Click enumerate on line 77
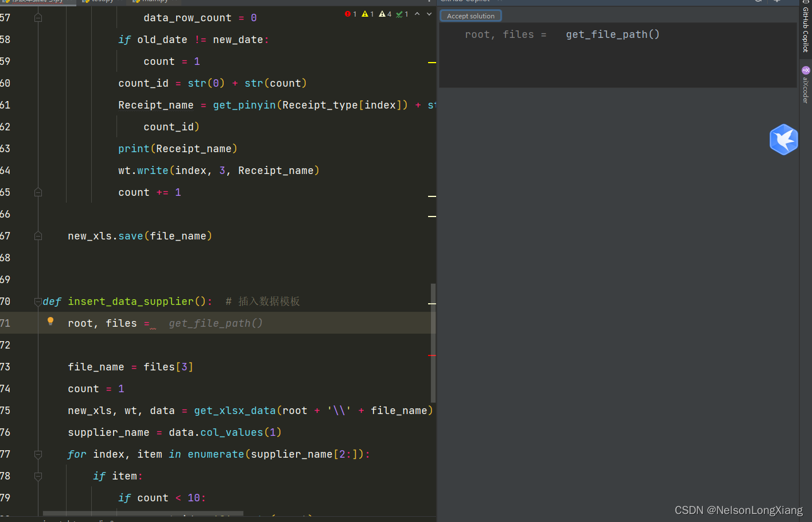This screenshot has width=812, height=522. point(216,454)
